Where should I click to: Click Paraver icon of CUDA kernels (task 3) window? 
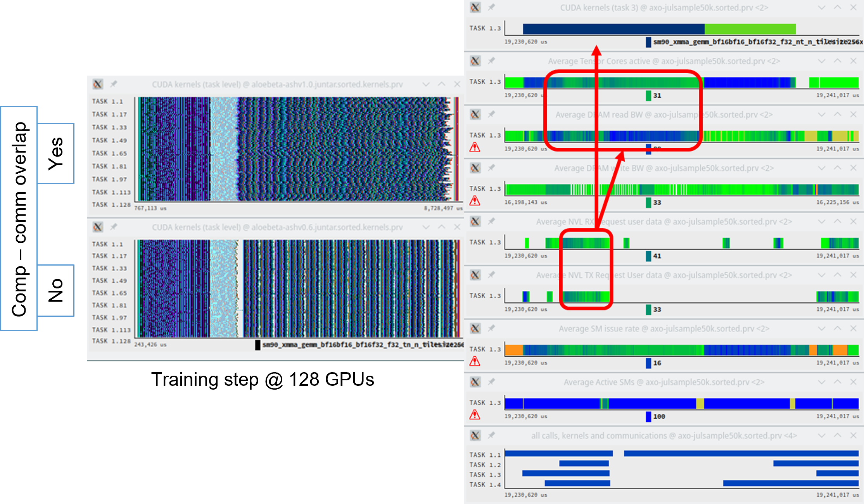pos(475,7)
